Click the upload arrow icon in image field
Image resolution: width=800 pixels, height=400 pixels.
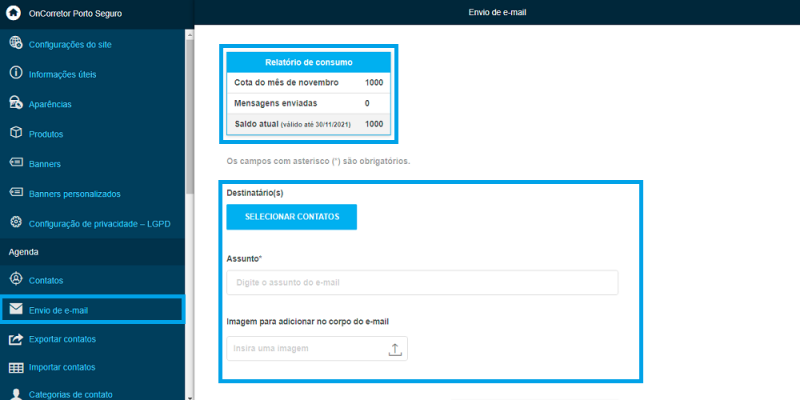[x=395, y=349]
